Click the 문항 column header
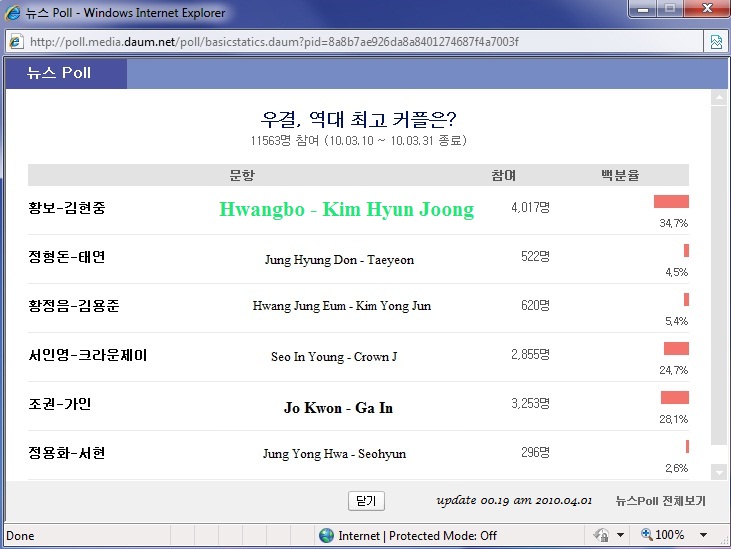 [x=242, y=175]
